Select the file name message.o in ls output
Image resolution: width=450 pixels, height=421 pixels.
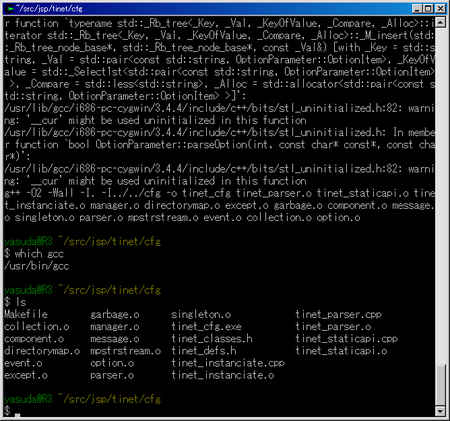(x=115, y=339)
